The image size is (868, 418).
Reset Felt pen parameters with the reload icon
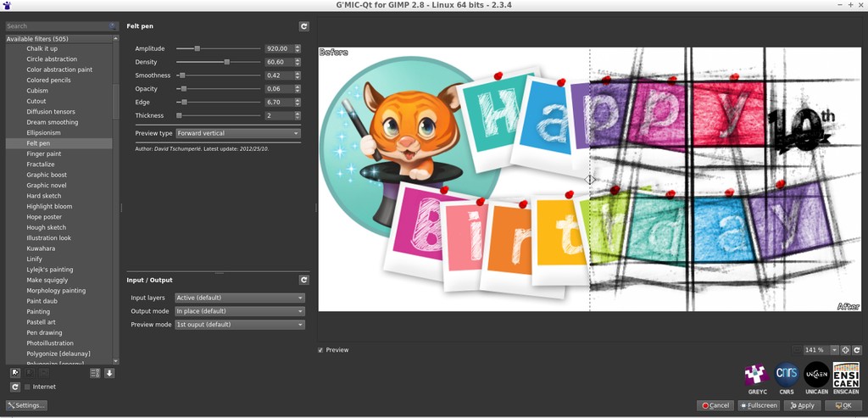pyautogui.click(x=304, y=26)
